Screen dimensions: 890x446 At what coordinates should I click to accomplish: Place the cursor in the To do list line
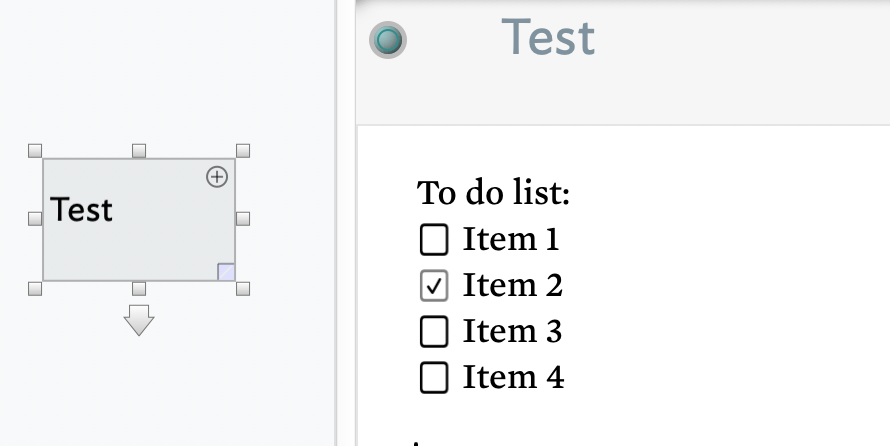click(493, 193)
